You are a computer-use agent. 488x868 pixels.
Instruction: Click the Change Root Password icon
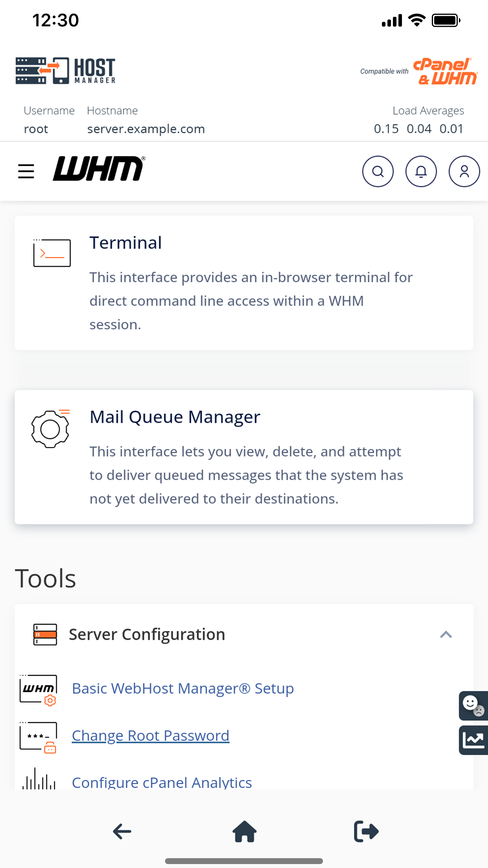click(38, 737)
